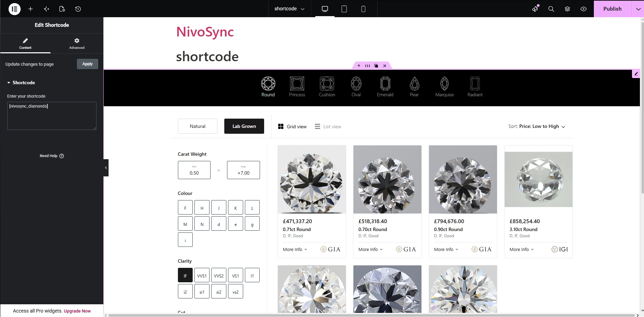Expand the Publish options arrow
The width and height of the screenshot is (644, 317).
click(637, 9)
